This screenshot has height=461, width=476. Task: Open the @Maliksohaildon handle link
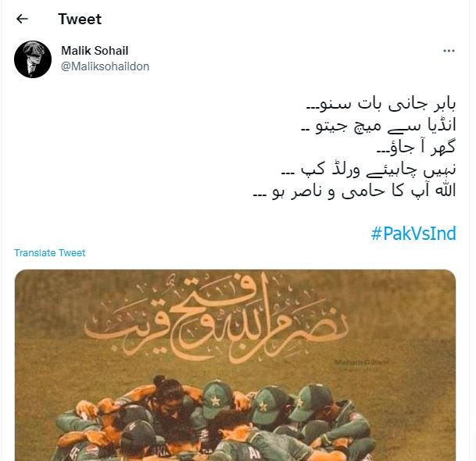105,66
